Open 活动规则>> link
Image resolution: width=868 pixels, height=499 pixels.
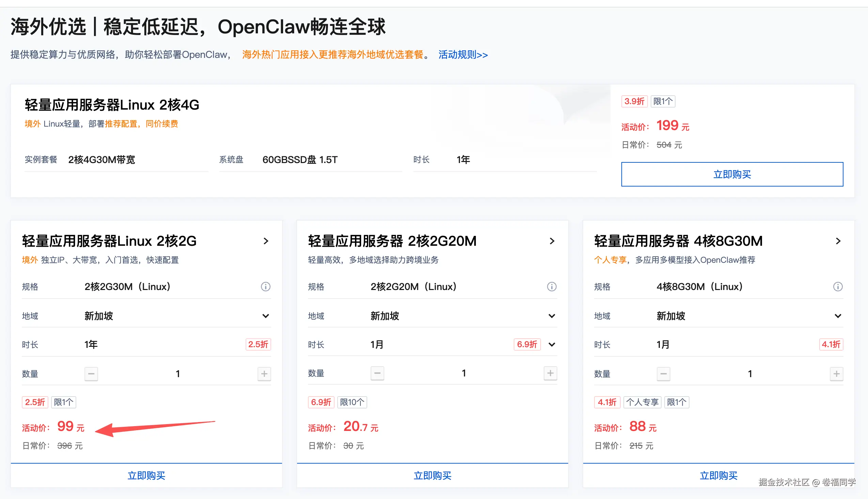[x=463, y=55]
